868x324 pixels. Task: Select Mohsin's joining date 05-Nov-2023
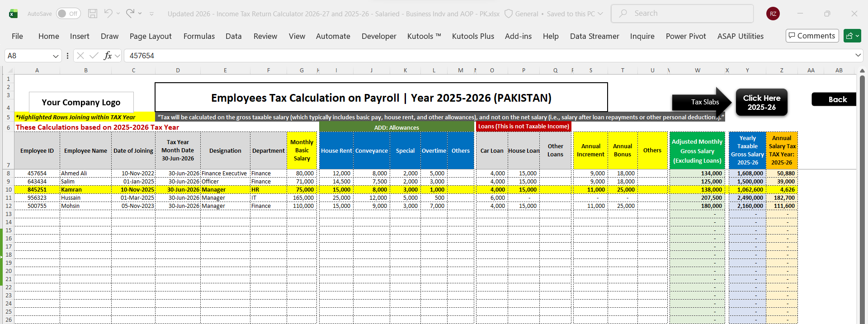133,206
